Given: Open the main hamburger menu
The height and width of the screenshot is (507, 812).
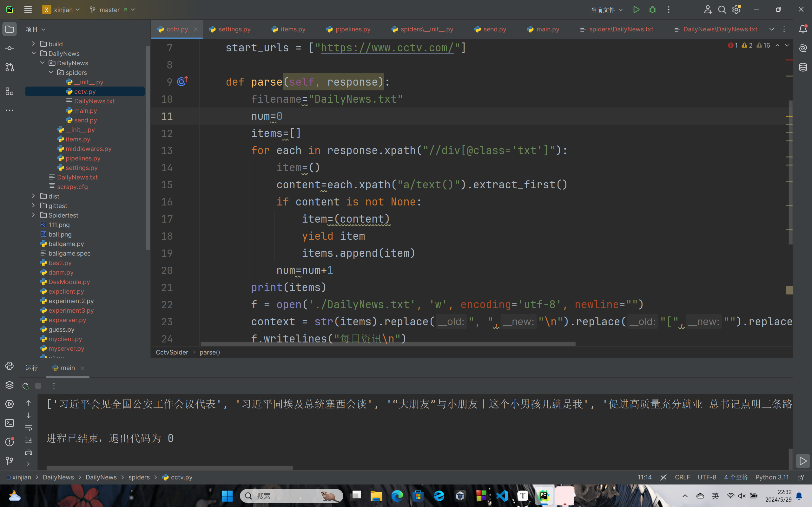Looking at the screenshot, I should pos(28,10).
